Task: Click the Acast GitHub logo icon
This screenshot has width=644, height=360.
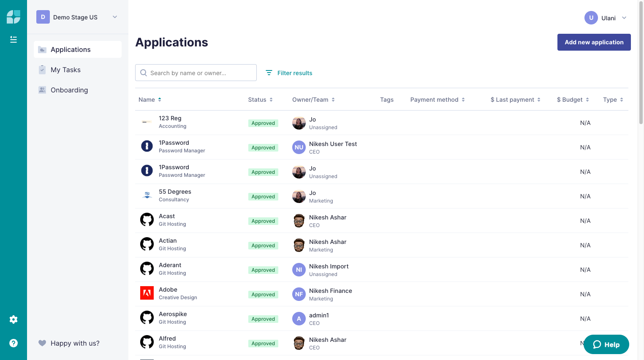Action: tap(147, 219)
